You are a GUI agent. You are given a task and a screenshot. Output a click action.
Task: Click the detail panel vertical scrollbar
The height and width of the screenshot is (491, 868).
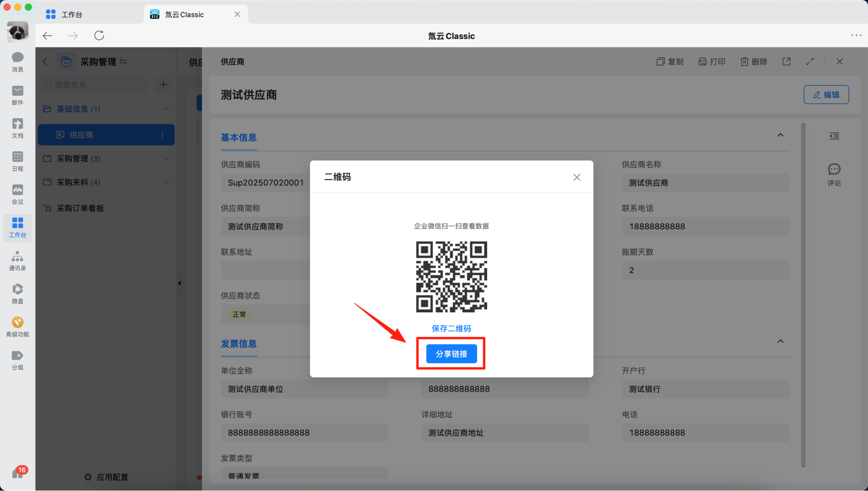(803, 295)
